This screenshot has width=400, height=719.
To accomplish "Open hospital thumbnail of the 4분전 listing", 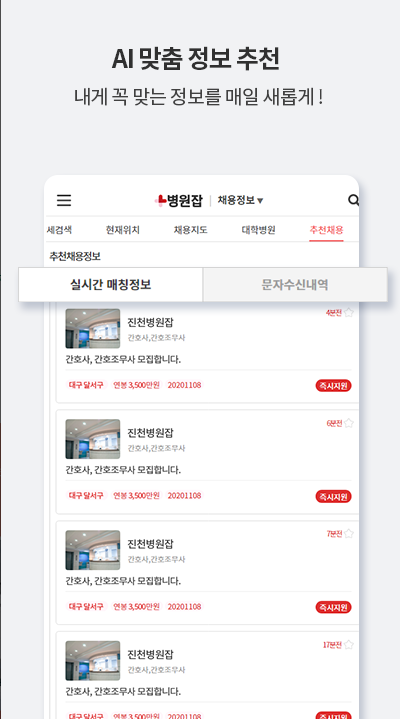I will point(93,328).
